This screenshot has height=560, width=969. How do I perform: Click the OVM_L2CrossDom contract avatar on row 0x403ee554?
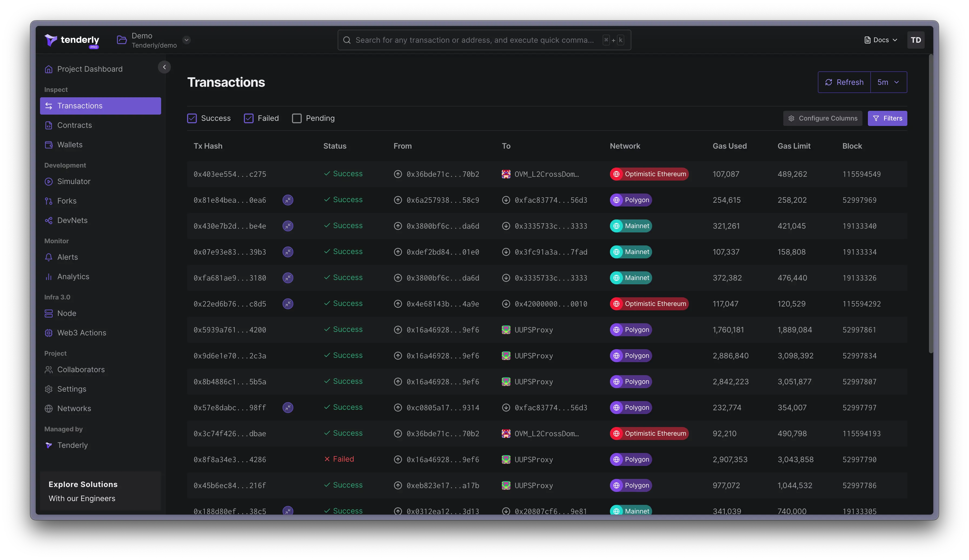tap(506, 174)
